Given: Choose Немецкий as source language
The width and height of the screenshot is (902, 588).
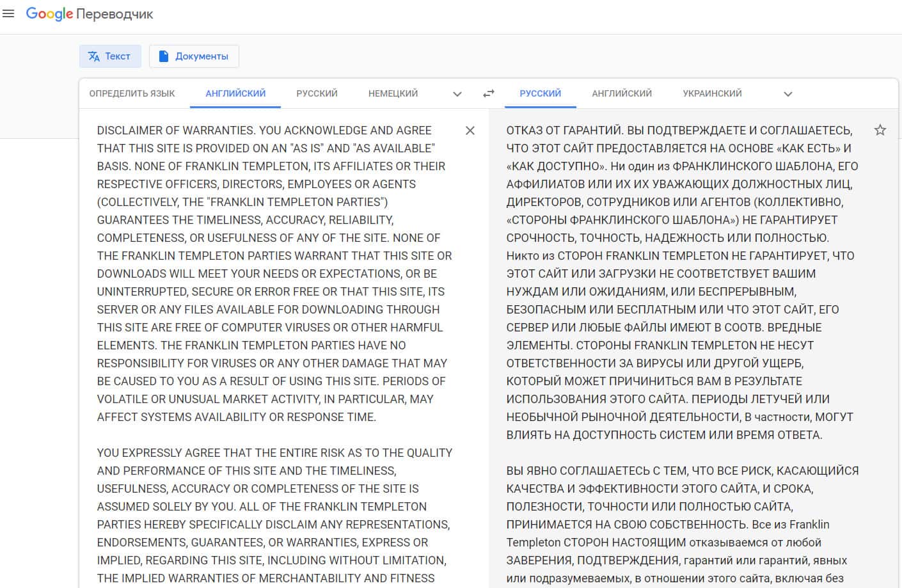Looking at the screenshot, I should coord(393,93).
